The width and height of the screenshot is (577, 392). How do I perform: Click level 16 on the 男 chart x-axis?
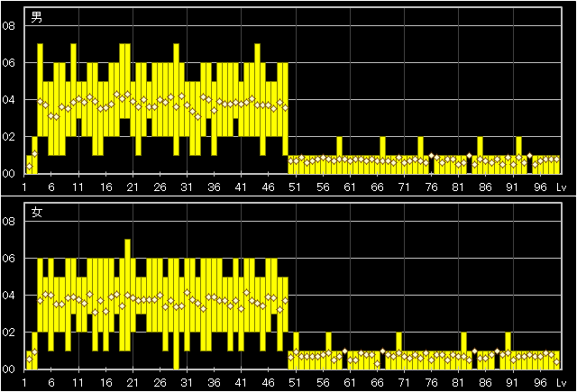point(105,187)
